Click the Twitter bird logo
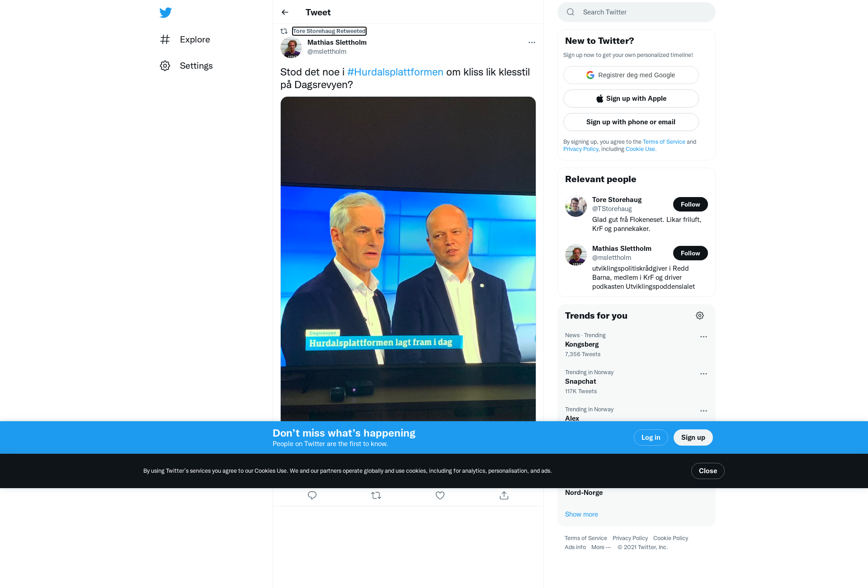Screen dimensions: 868x588 point(165,12)
